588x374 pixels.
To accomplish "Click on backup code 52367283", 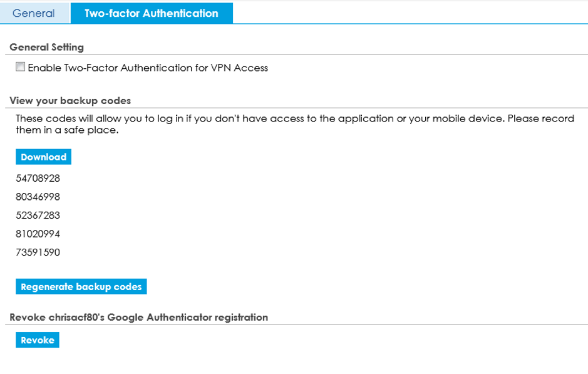I will [x=38, y=216].
